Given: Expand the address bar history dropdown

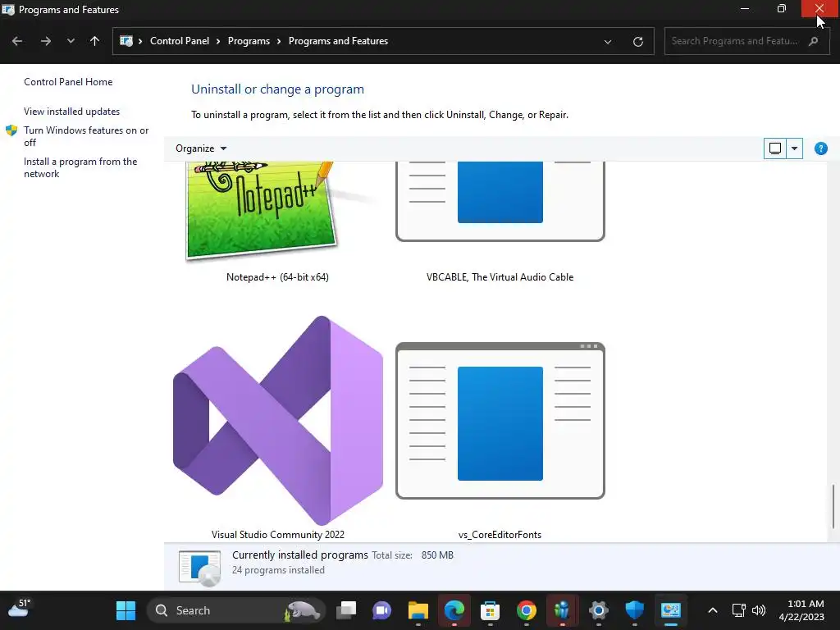Looking at the screenshot, I should [608, 41].
